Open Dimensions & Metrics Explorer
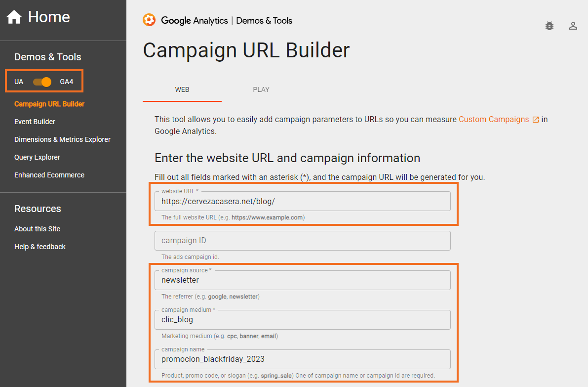This screenshot has width=588, height=387. coord(62,139)
